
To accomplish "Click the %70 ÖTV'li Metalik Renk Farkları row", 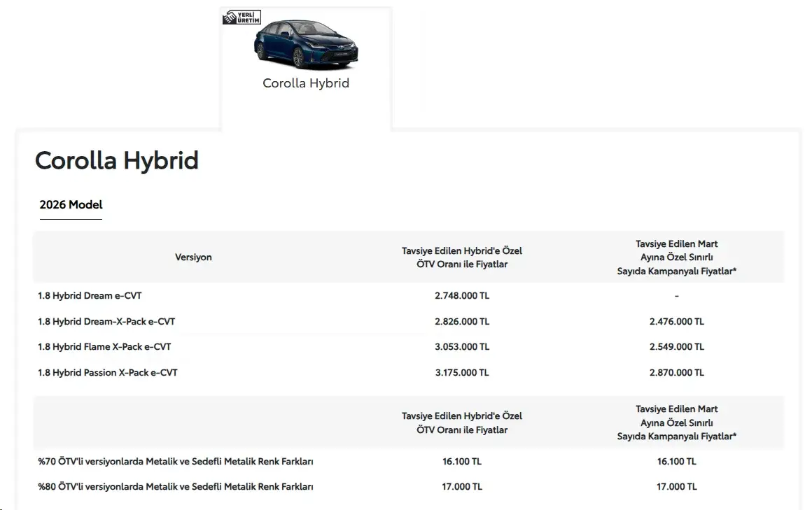I will coord(409,461).
